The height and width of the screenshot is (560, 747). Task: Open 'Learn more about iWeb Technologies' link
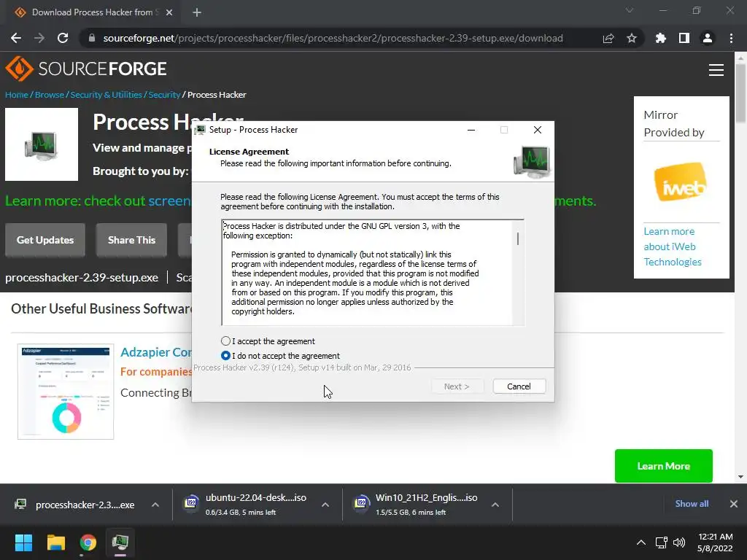[672, 246]
